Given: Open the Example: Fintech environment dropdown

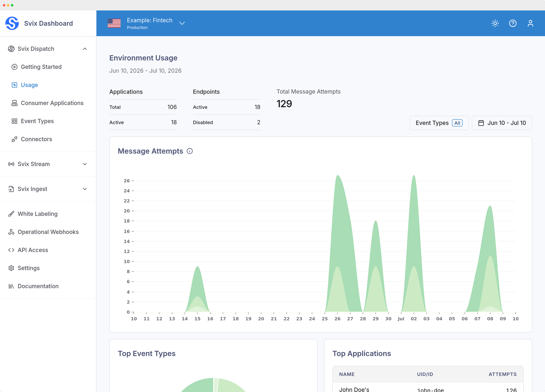Looking at the screenshot, I should click(x=182, y=23).
